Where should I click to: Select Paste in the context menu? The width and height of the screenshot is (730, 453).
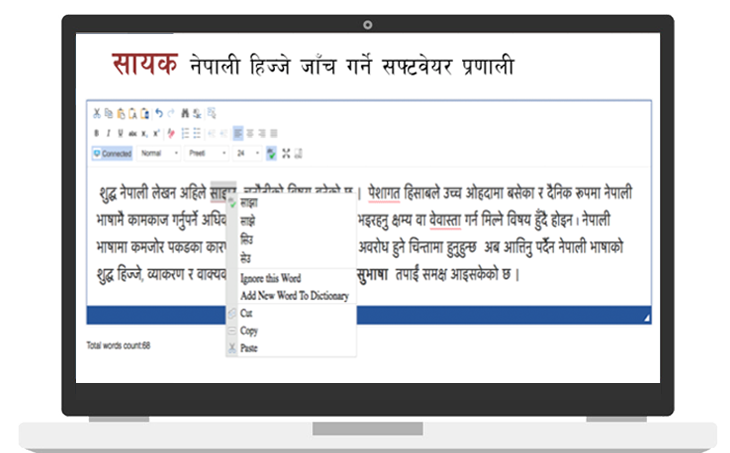point(249,348)
